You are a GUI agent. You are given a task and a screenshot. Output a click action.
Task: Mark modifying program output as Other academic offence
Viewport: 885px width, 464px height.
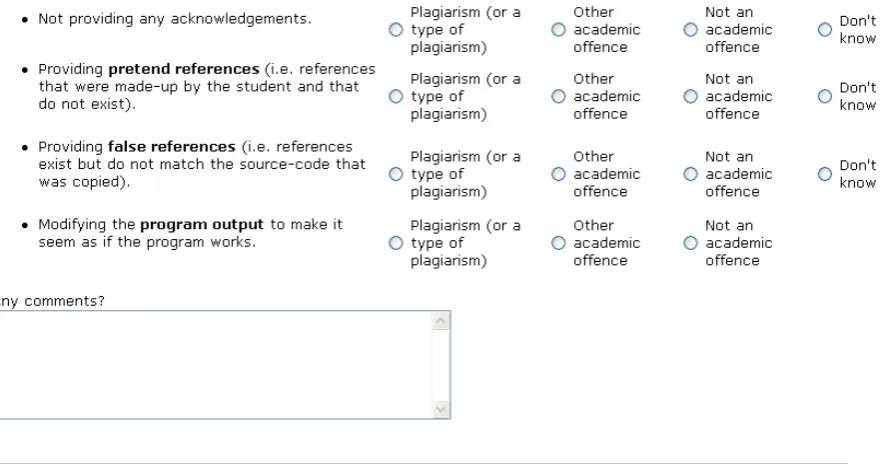tap(558, 243)
